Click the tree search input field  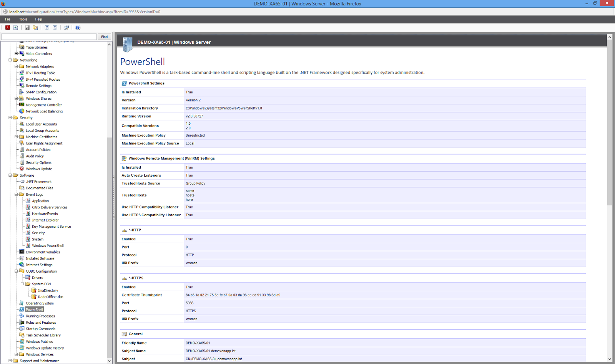(49, 37)
